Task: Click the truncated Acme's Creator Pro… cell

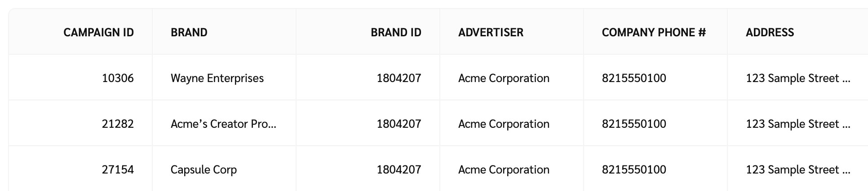Action: pyautogui.click(x=223, y=124)
